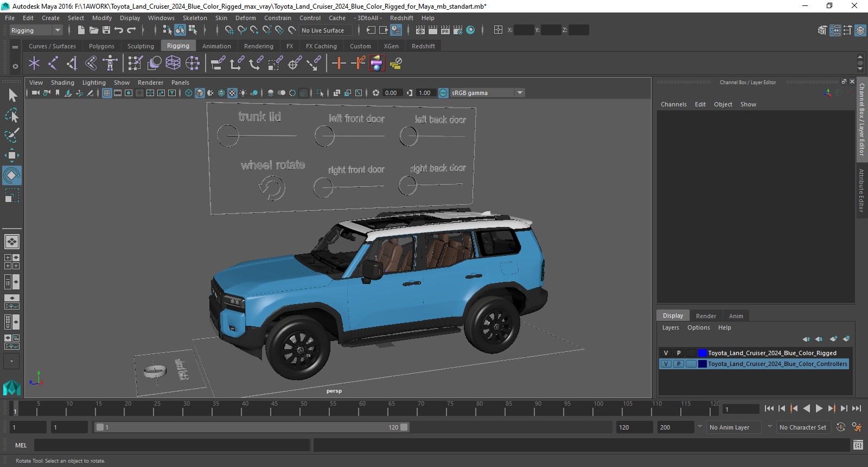Screen dimensions: 868x467
Task: Click the HumanIK skeleton figure shelf icon
Action: [x=110, y=64]
